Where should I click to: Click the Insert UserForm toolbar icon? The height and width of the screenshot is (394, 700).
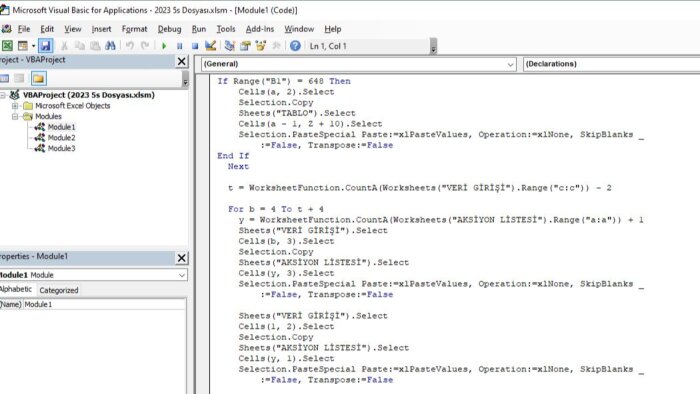pos(22,46)
